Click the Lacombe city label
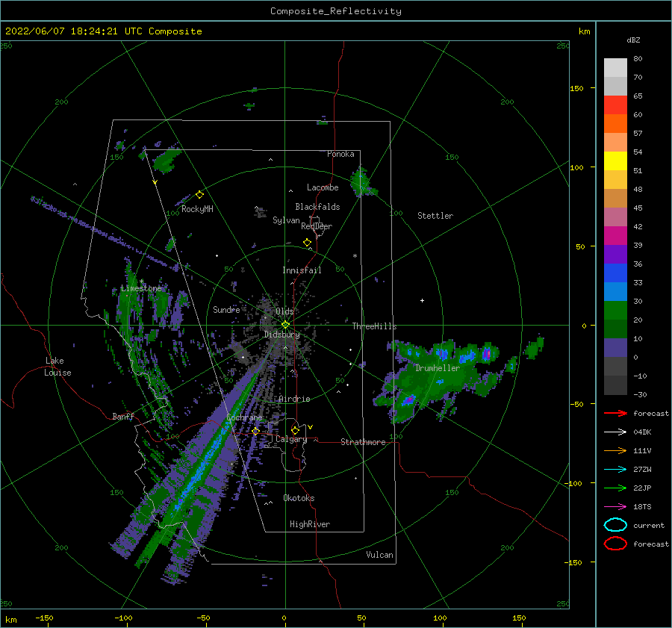The image size is (672, 628). (323, 187)
